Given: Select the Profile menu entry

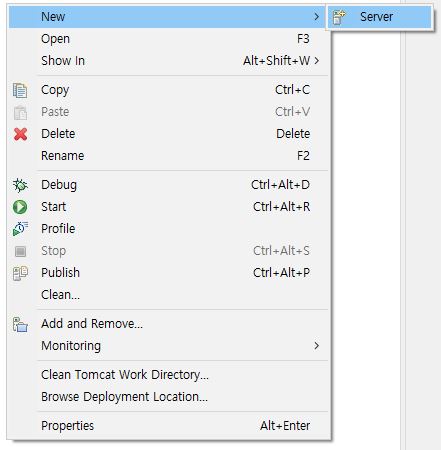Looking at the screenshot, I should (x=170, y=229).
